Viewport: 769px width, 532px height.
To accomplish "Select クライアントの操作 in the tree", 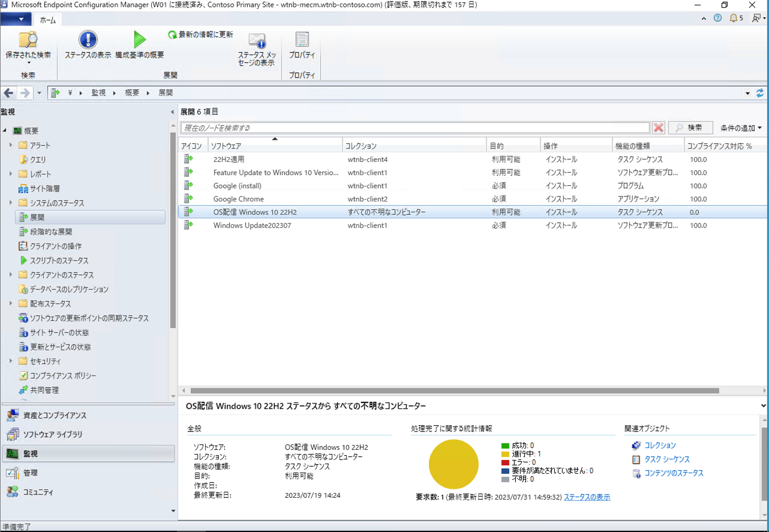I will coord(56,246).
